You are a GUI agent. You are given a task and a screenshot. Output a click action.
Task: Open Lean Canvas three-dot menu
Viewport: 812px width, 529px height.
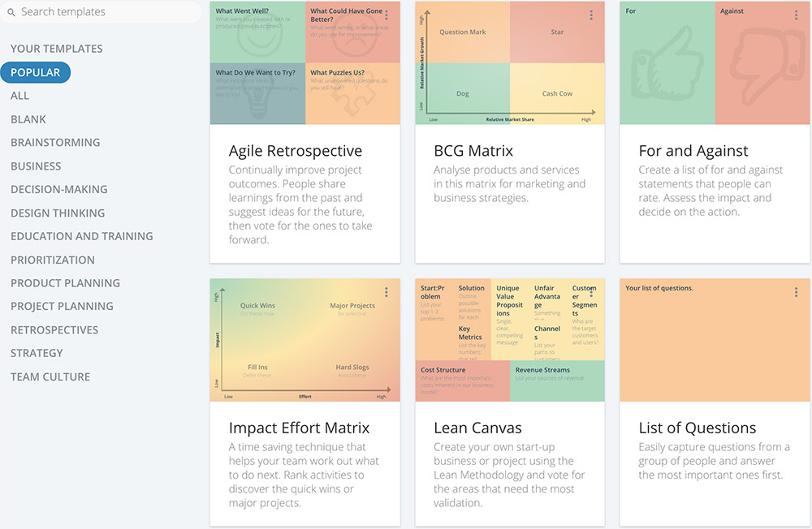coord(591,292)
